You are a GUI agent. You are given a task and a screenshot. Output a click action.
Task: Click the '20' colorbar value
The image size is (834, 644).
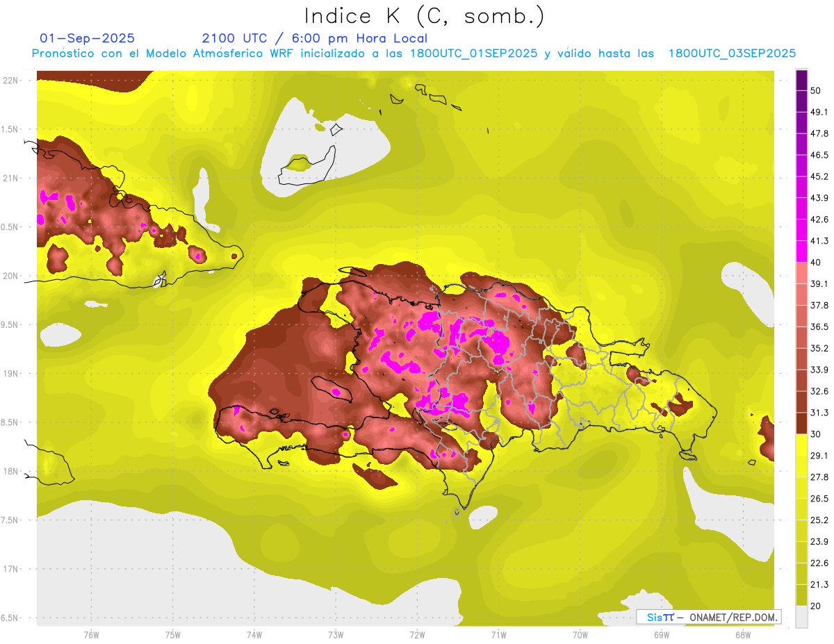[x=816, y=606]
